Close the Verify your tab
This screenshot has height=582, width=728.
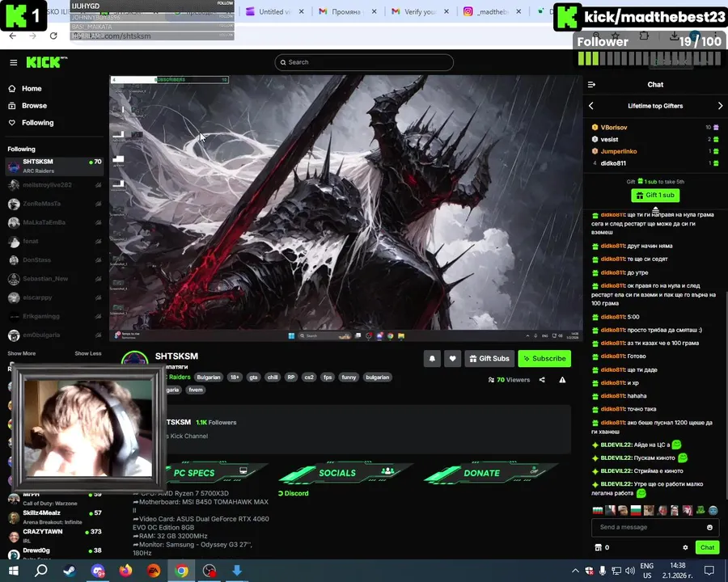447,11
